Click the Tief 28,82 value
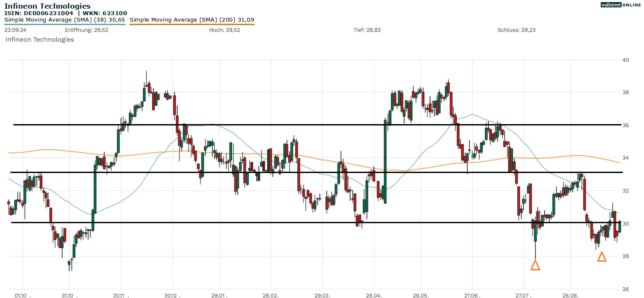The image size is (644, 298). click(367, 30)
